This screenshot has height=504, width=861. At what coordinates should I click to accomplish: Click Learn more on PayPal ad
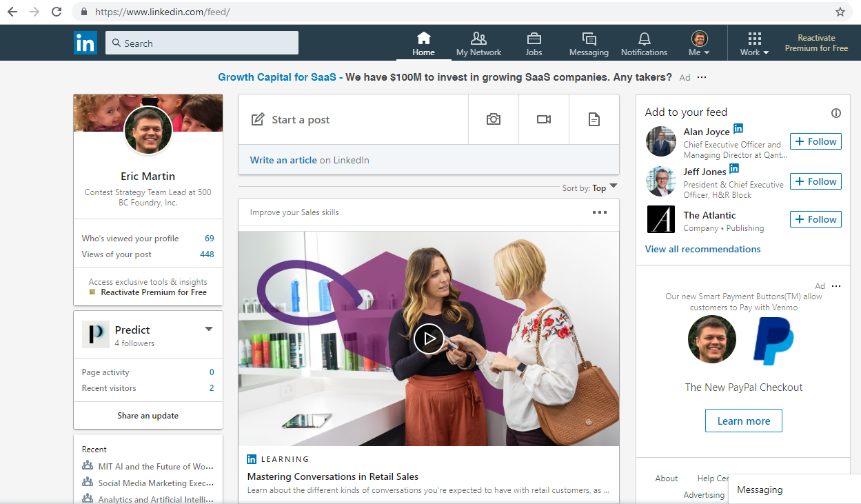click(x=744, y=421)
